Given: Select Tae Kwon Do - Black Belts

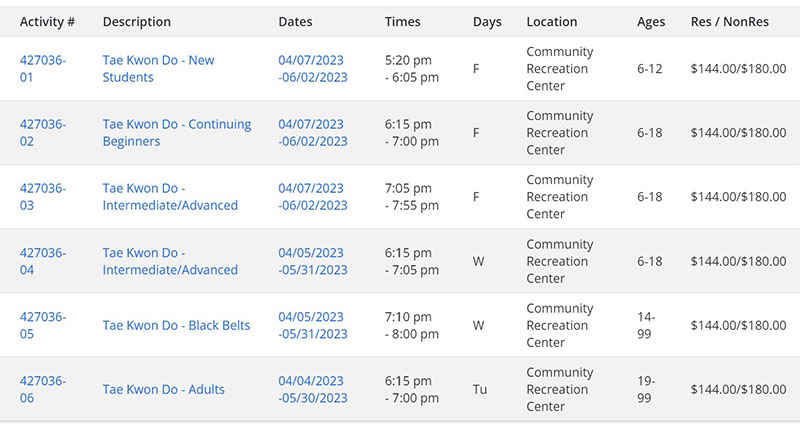Looking at the screenshot, I should click(176, 325).
